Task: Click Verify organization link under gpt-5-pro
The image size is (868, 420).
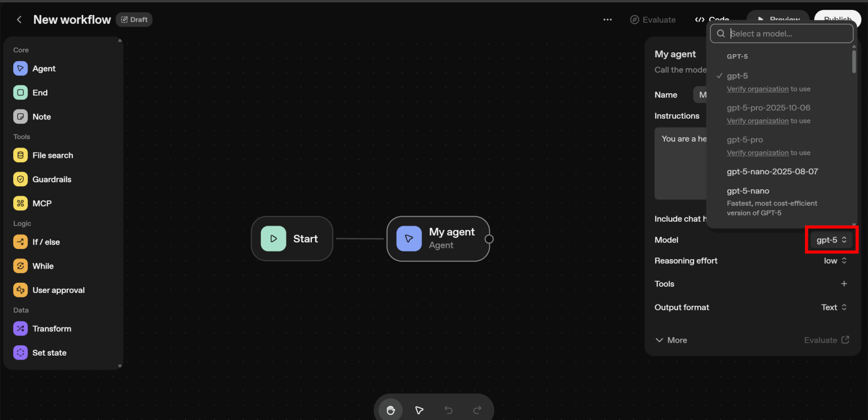Action: 757,153
